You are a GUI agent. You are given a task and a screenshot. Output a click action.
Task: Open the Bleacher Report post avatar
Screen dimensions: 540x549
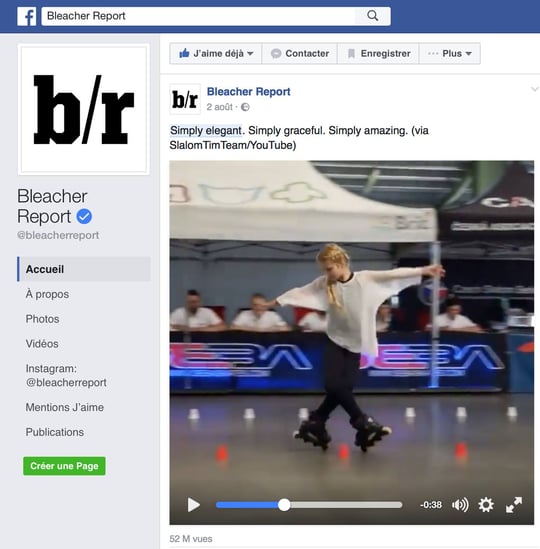coord(185,99)
